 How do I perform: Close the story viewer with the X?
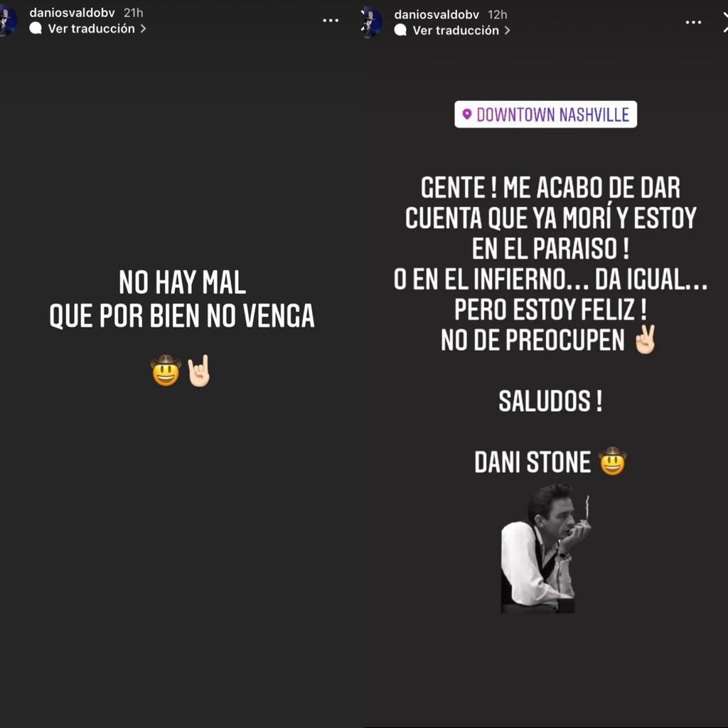click(724, 22)
